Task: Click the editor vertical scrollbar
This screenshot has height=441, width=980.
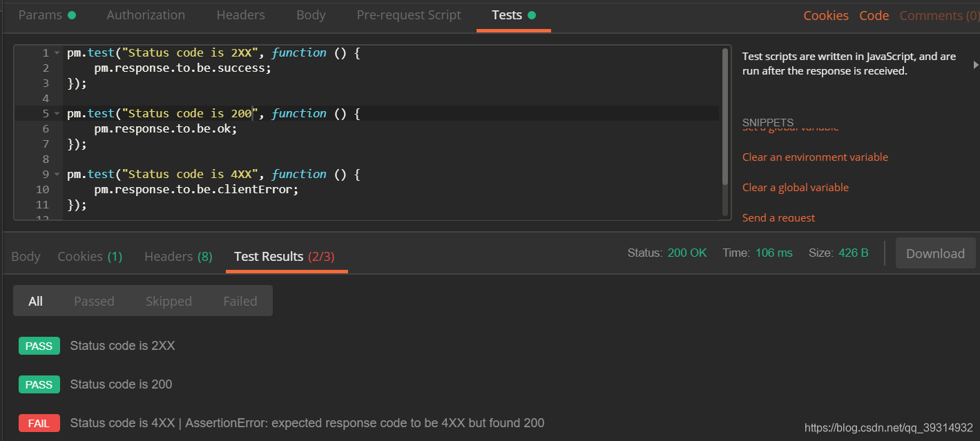Action: (724, 117)
